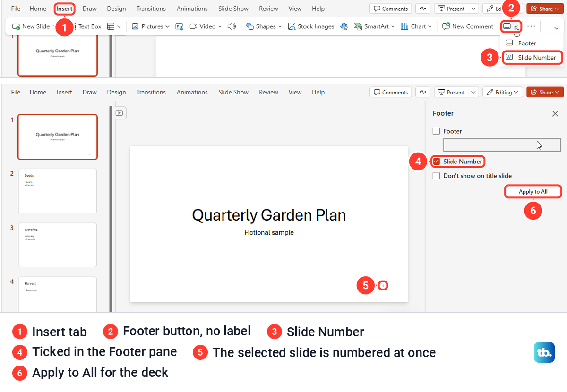Click the Cameo icon beside Pictures
The height and width of the screenshot is (392, 567).
(x=179, y=26)
